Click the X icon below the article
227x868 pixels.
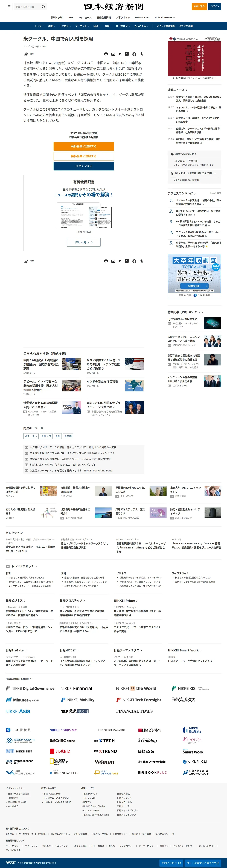(x=127, y=261)
